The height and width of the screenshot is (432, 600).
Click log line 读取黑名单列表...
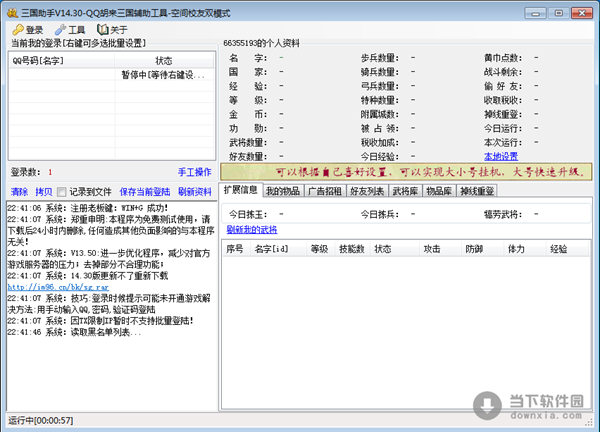click(x=74, y=332)
